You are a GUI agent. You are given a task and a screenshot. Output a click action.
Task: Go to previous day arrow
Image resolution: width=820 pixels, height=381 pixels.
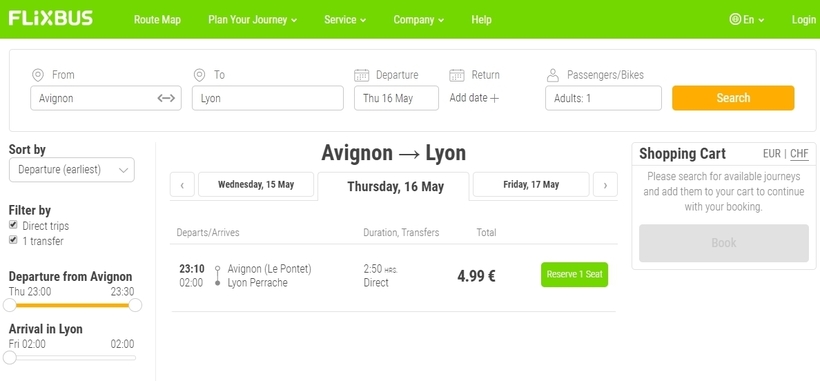pos(182,185)
